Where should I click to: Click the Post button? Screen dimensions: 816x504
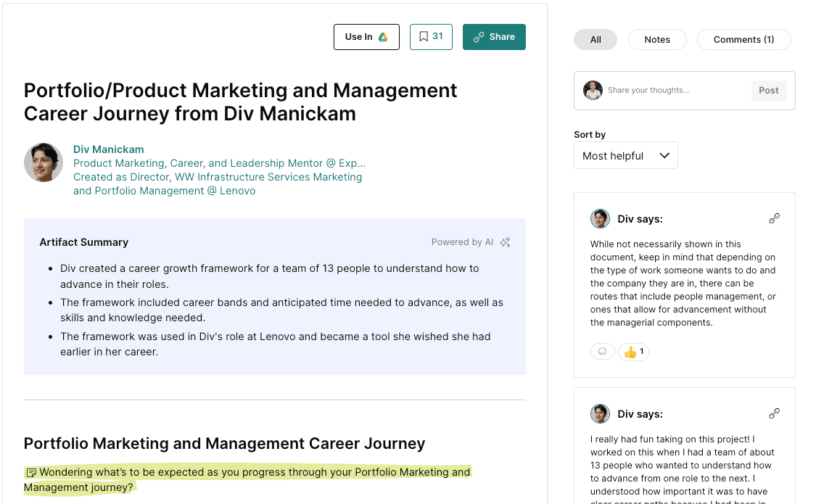(x=769, y=91)
